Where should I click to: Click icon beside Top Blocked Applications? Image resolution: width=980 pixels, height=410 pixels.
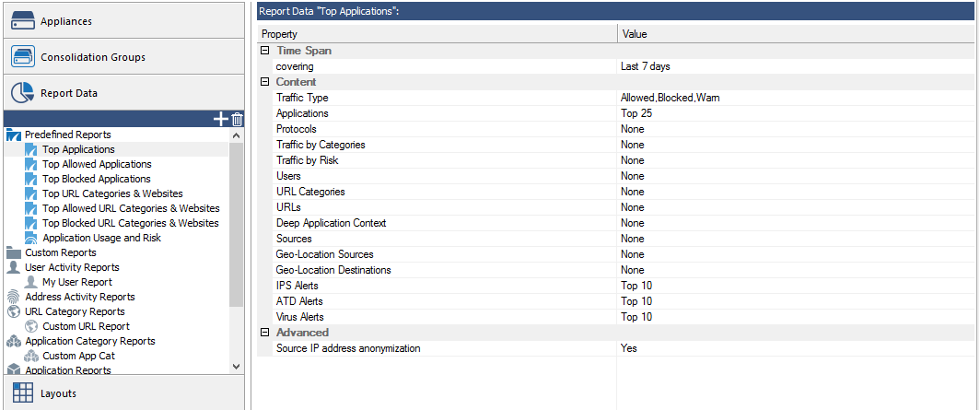31,180
